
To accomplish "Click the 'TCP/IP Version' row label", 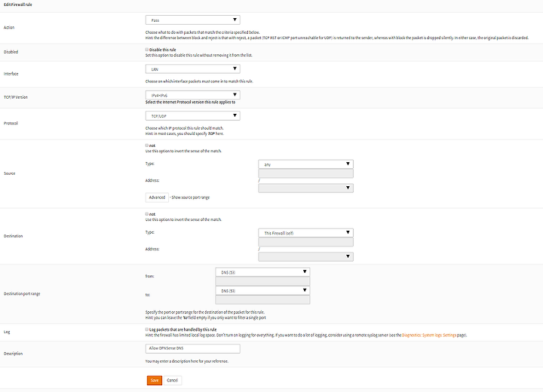I will [16, 97].
